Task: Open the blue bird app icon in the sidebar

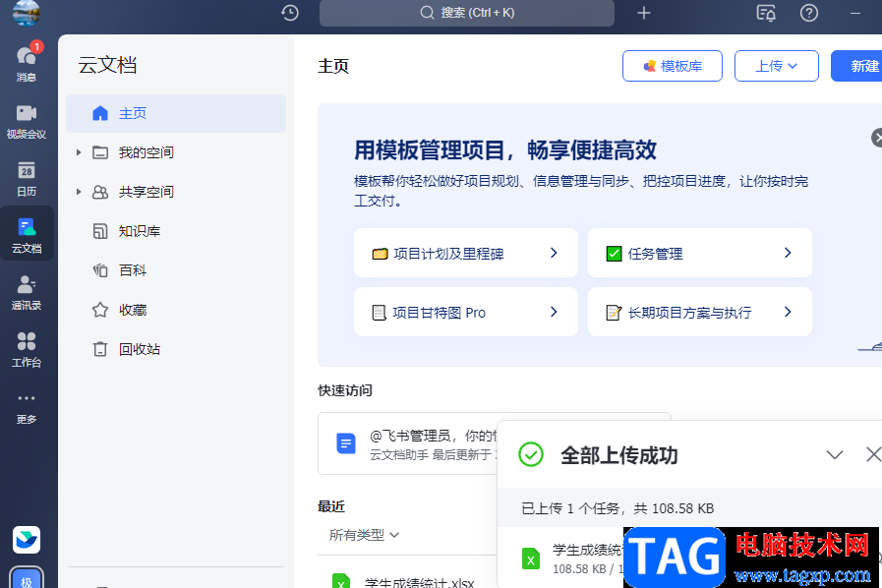Action: pos(27,540)
